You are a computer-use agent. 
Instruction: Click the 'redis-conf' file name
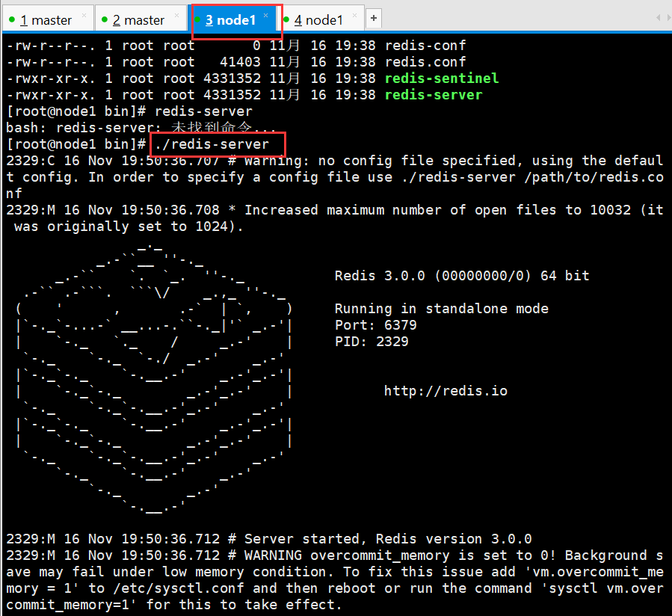(x=425, y=46)
